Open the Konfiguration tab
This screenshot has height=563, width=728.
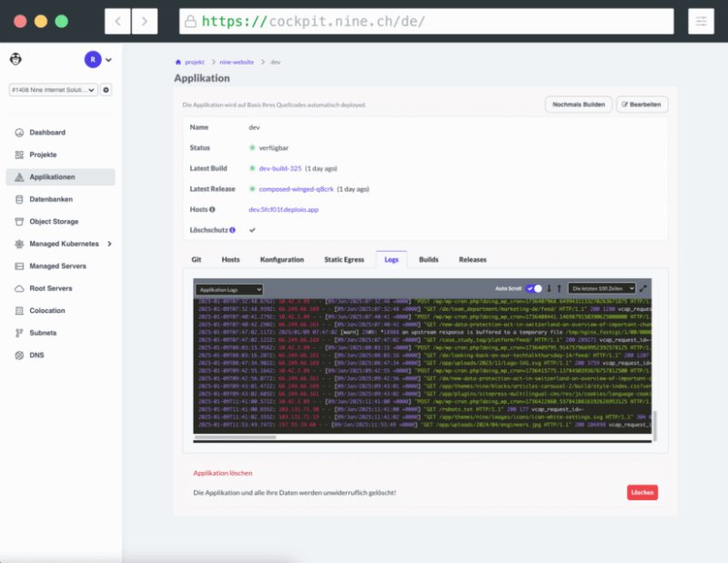pyautogui.click(x=282, y=259)
